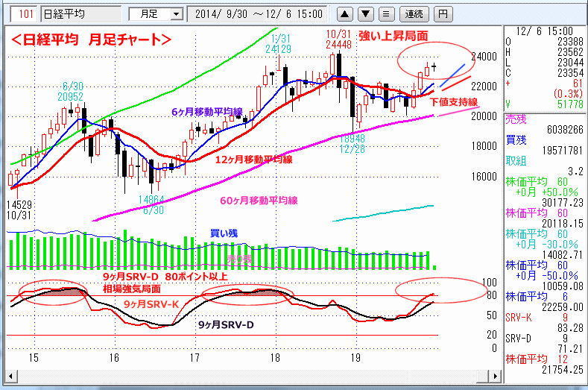This screenshot has height=390, width=588.
Task: Click the 18948 12/26 low price marker
Action: (x=354, y=143)
